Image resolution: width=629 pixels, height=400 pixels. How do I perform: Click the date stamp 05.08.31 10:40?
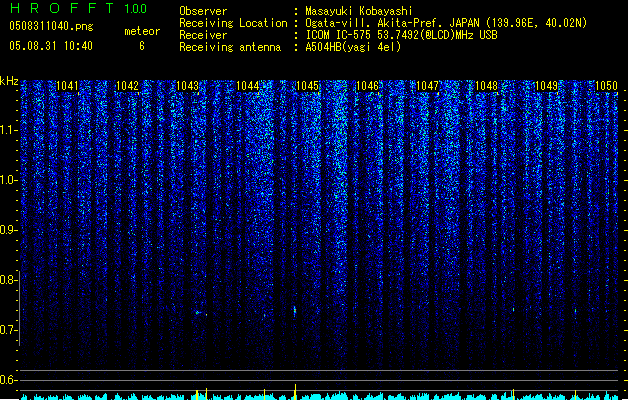point(51,46)
